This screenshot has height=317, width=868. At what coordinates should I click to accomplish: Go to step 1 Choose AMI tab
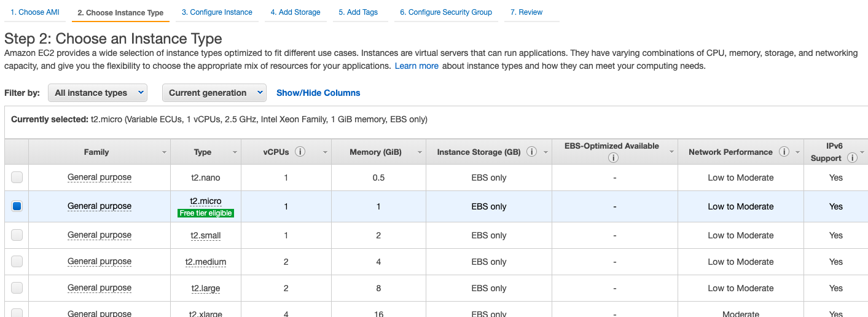click(x=34, y=12)
